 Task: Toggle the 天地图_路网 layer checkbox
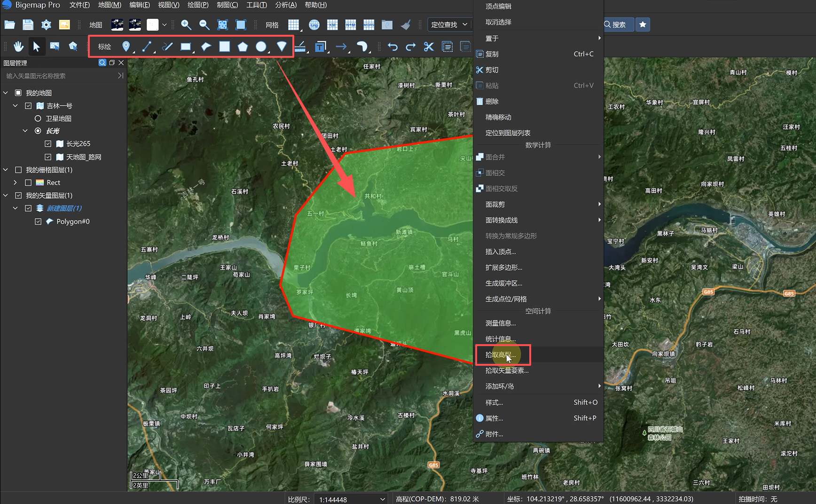(x=48, y=157)
